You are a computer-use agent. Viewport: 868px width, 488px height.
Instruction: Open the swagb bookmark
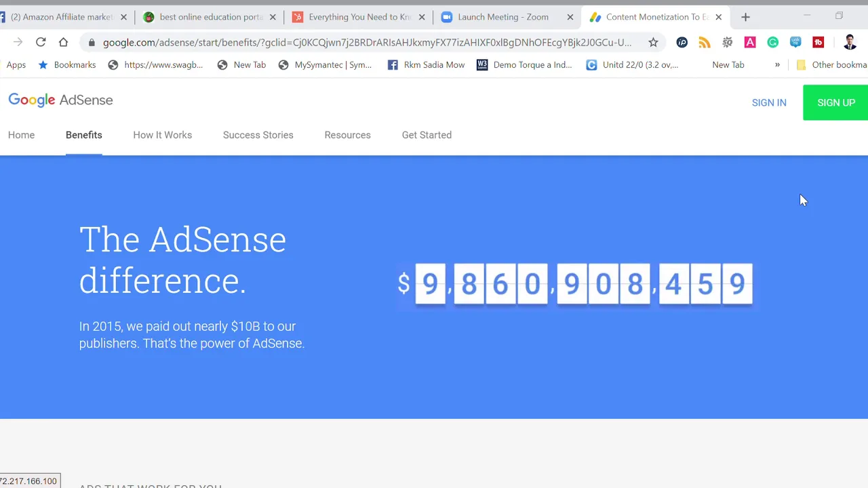(155, 65)
